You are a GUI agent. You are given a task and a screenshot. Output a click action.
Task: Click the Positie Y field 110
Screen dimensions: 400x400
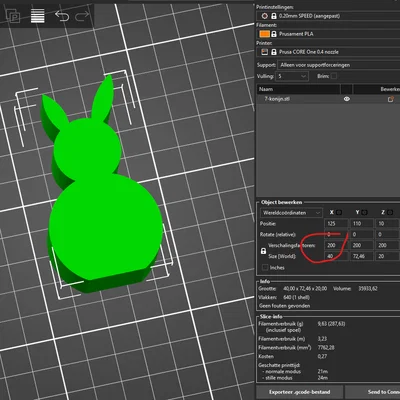point(361,224)
